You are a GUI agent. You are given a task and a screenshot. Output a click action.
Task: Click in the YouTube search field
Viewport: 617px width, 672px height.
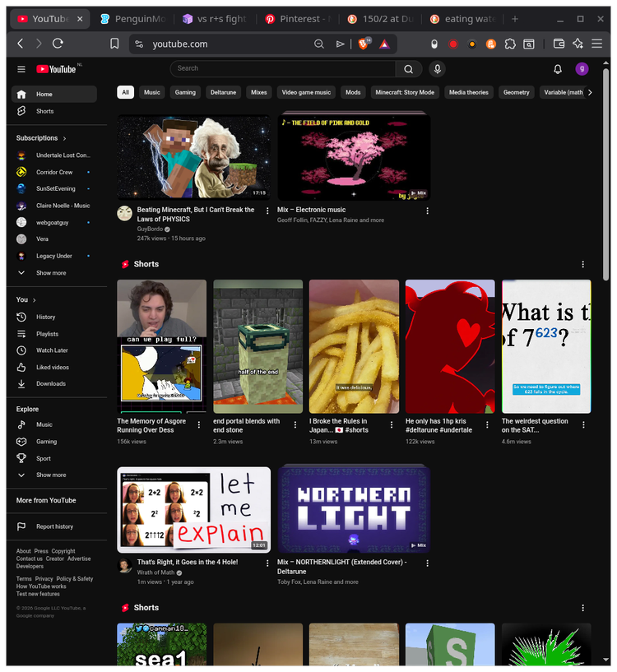point(282,68)
